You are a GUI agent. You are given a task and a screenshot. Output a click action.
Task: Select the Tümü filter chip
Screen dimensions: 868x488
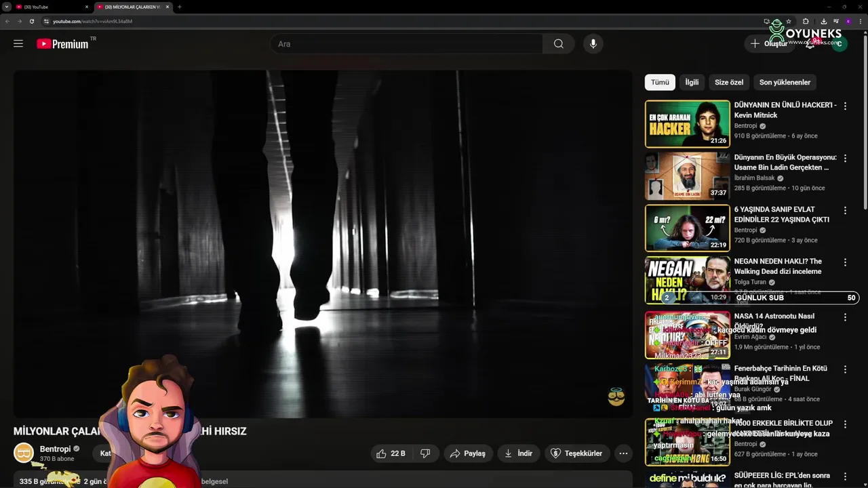[660, 82]
